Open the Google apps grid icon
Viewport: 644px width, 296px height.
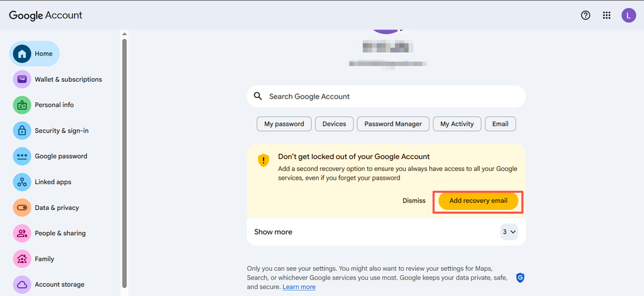point(607,16)
